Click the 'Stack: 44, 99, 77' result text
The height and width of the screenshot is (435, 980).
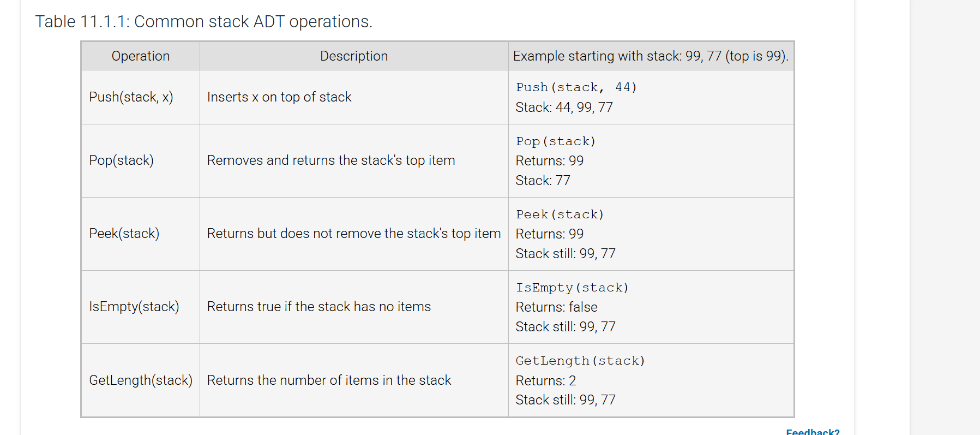point(564,108)
